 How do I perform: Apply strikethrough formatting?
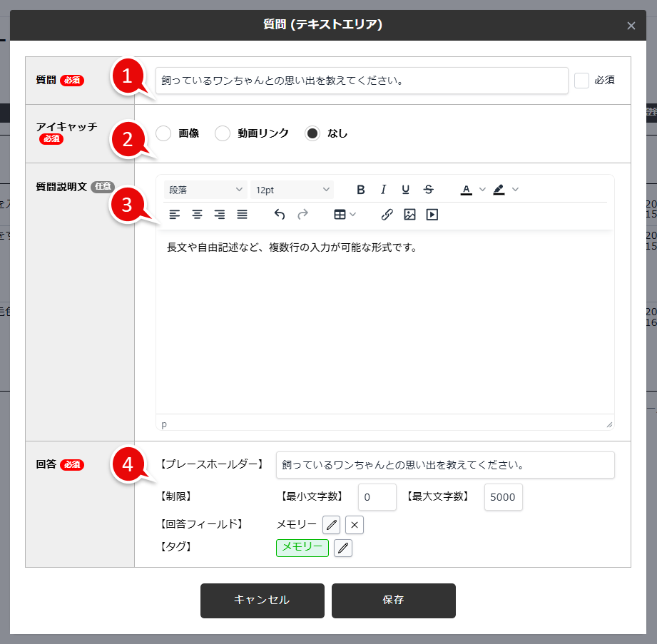coord(428,189)
